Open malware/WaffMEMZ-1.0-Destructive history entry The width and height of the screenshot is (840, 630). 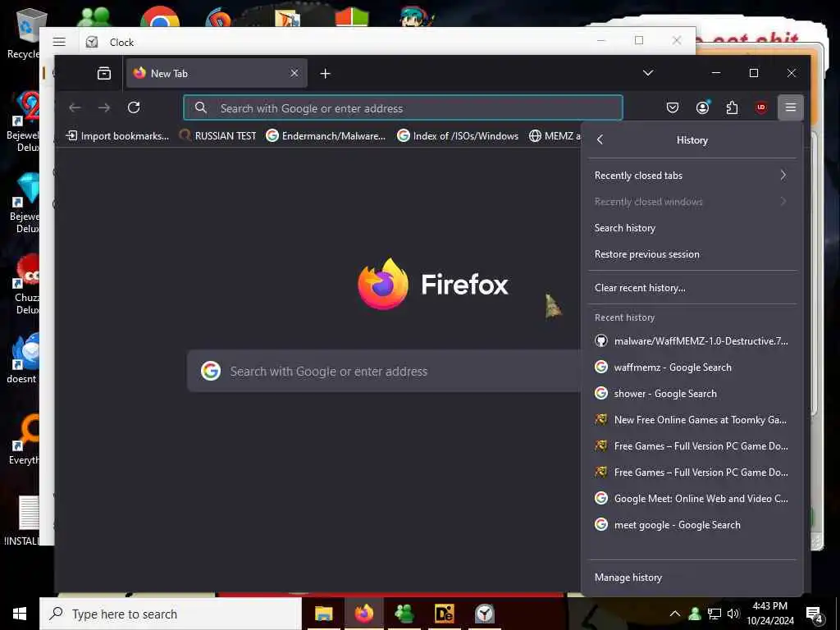(x=692, y=340)
